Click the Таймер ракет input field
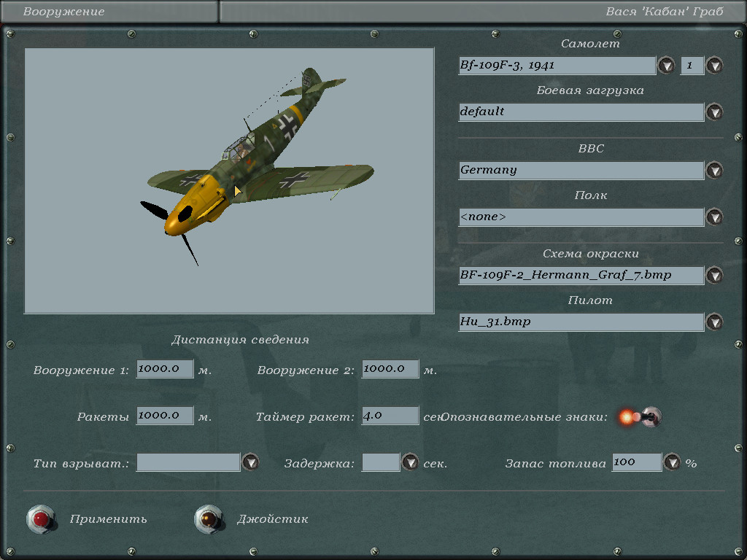The width and height of the screenshot is (747, 560). [x=390, y=416]
